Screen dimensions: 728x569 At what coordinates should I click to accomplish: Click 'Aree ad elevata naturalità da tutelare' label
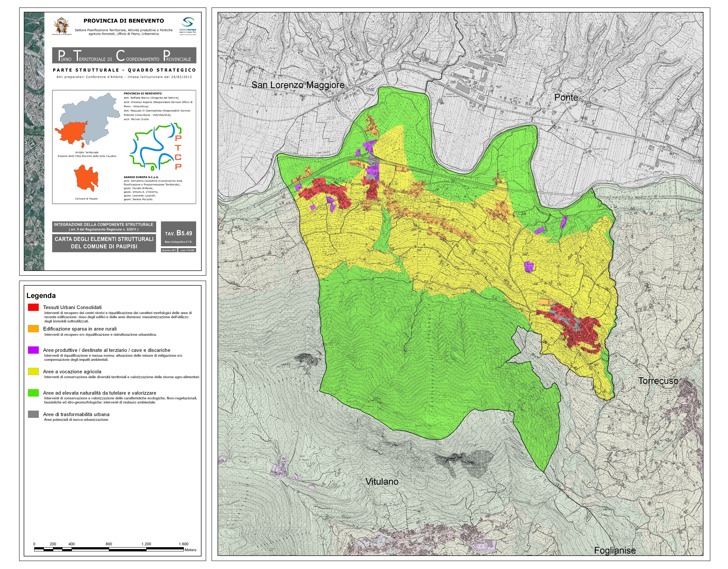click(100, 393)
